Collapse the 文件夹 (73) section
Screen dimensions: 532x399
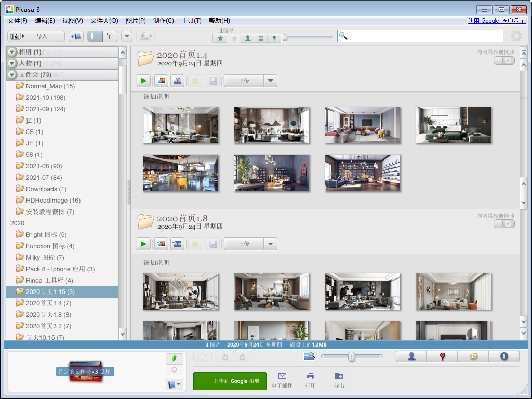pos(12,75)
